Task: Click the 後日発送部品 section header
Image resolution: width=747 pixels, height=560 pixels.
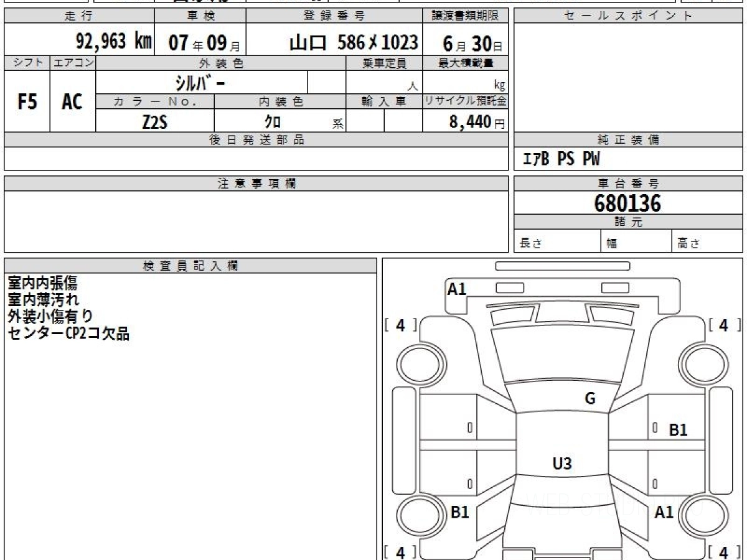Action: [256, 140]
